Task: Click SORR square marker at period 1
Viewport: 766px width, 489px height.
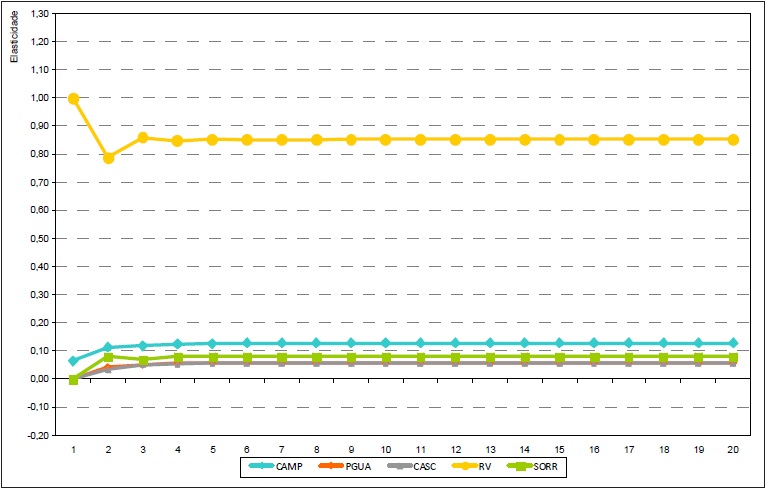Action: [73, 380]
